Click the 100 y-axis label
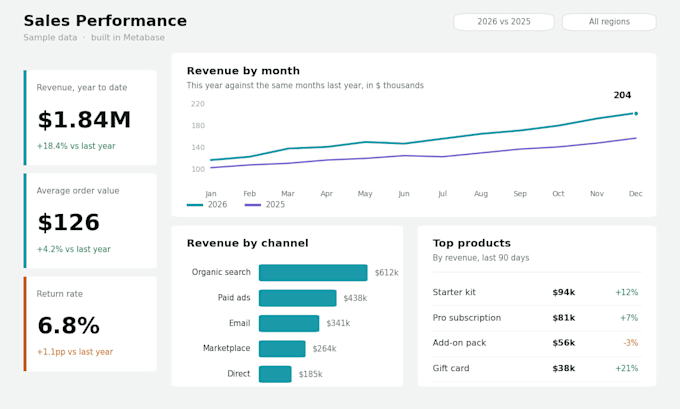Image resolution: width=680 pixels, height=409 pixels. 198,169
